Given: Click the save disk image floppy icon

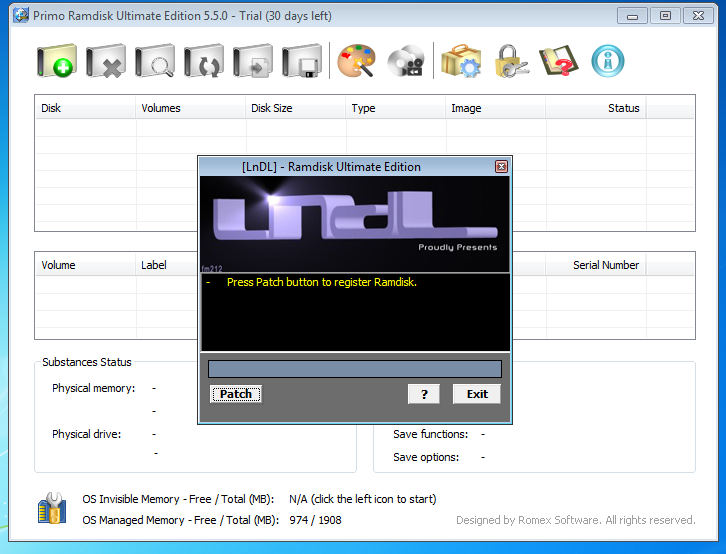Looking at the screenshot, I should click(x=302, y=61).
